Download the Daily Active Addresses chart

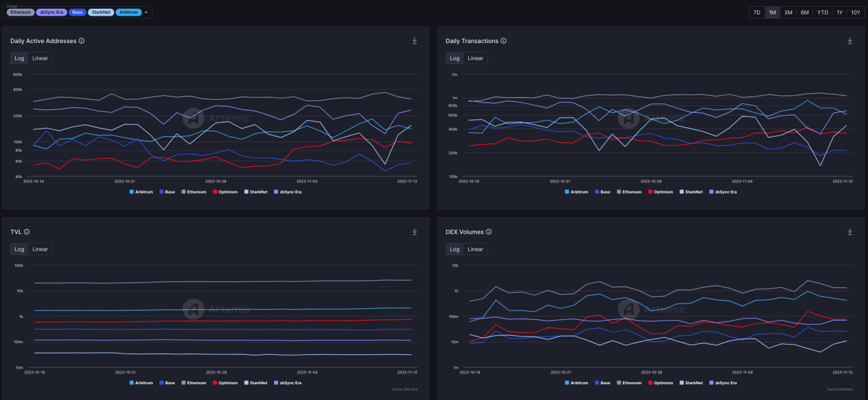[x=414, y=41]
